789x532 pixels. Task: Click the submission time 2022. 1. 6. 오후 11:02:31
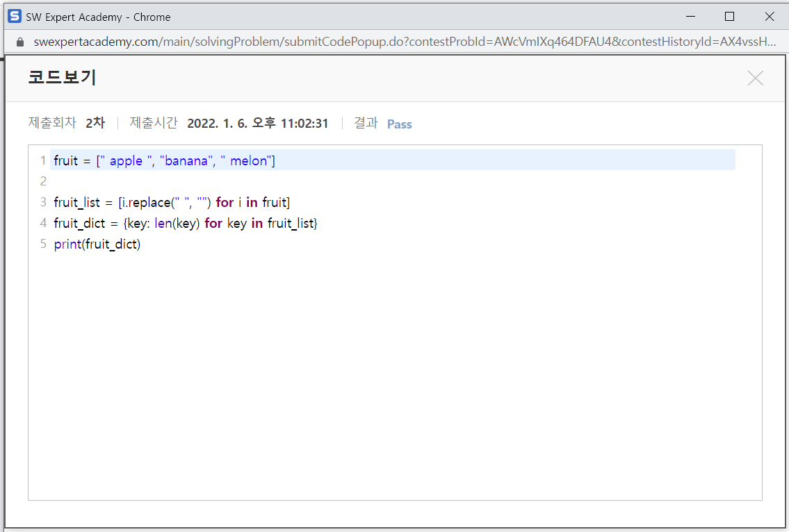[258, 123]
